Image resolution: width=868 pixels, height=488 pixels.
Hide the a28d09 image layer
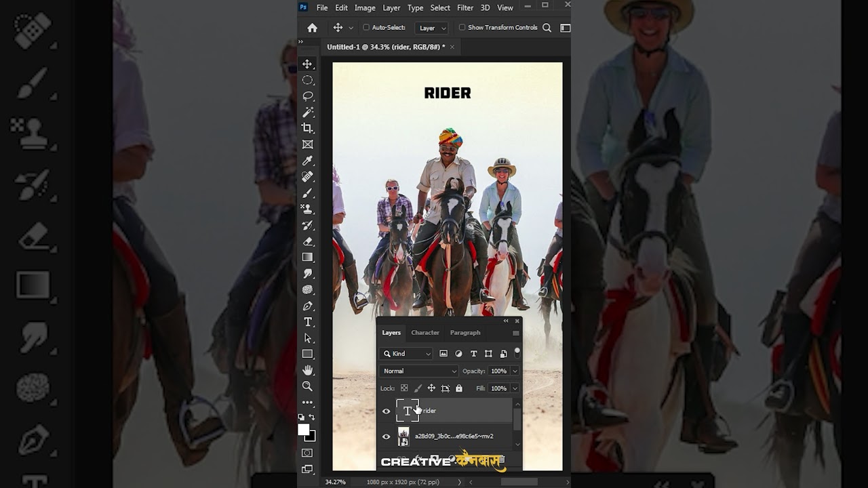point(387,436)
